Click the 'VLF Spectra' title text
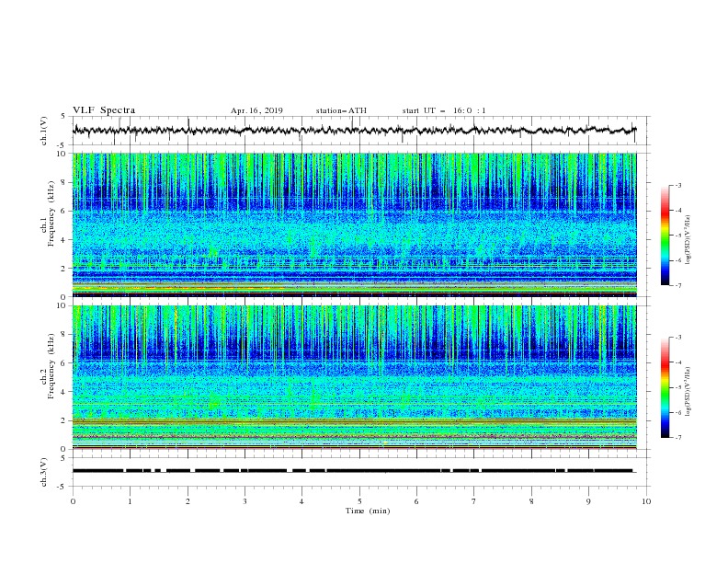 (104, 110)
